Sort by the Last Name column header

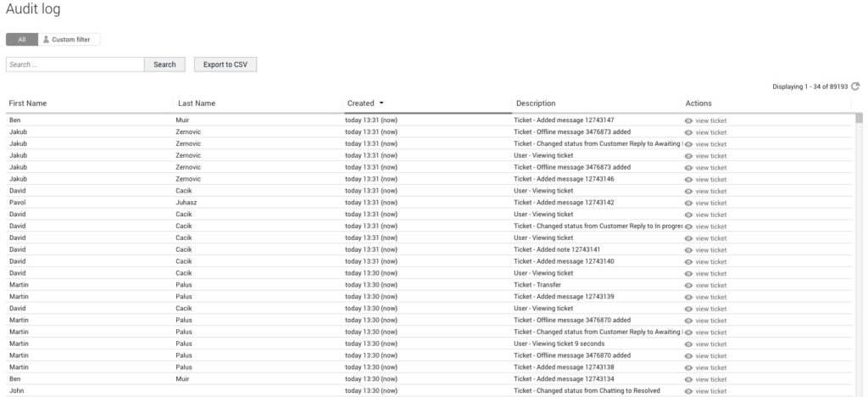click(197, 103)
